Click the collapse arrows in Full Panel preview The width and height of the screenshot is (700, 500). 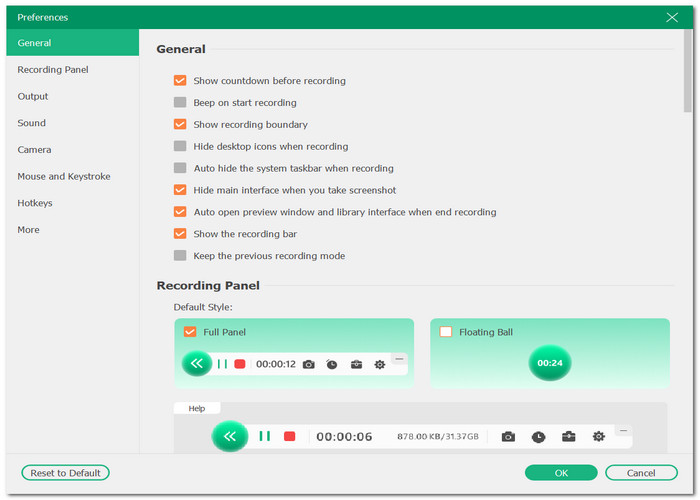[196, 363]
